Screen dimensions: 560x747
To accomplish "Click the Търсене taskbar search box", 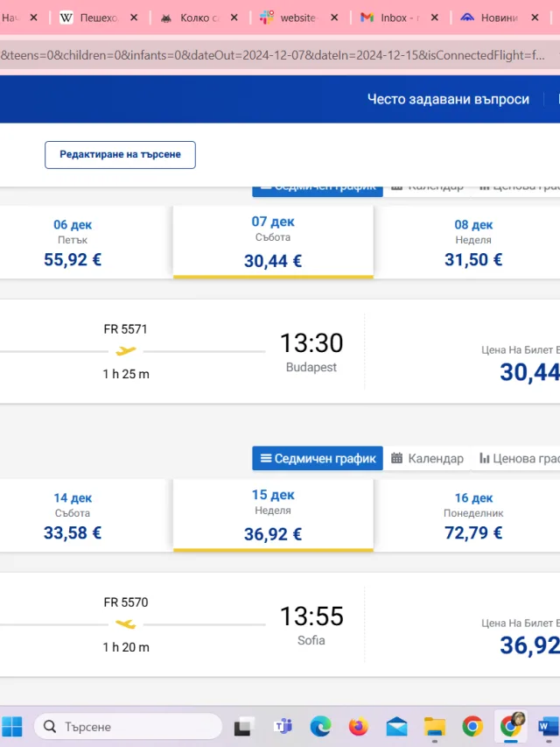I will [x=128, y=727].
